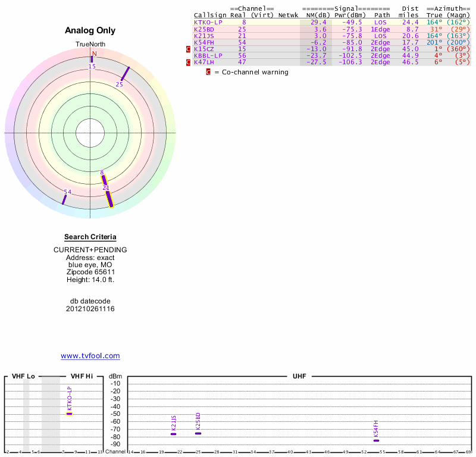
Task: Select the highlighted channel 21 radar marker
Action: pyautogui.click(x=109, y=198)
